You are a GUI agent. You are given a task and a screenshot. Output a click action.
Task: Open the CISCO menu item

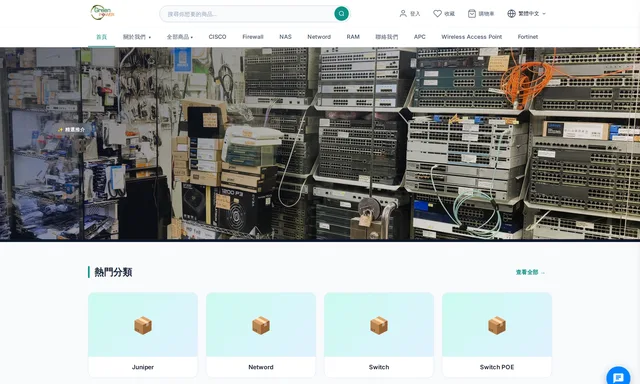coord(217,37)
